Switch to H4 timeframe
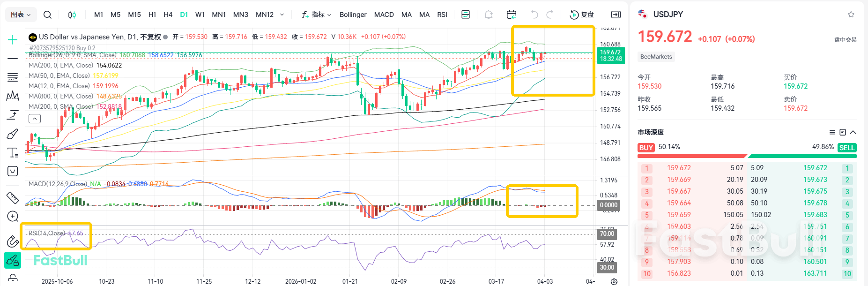Image resolution: width=868 pixels, height=286 pixels. (x=168, y=15)
